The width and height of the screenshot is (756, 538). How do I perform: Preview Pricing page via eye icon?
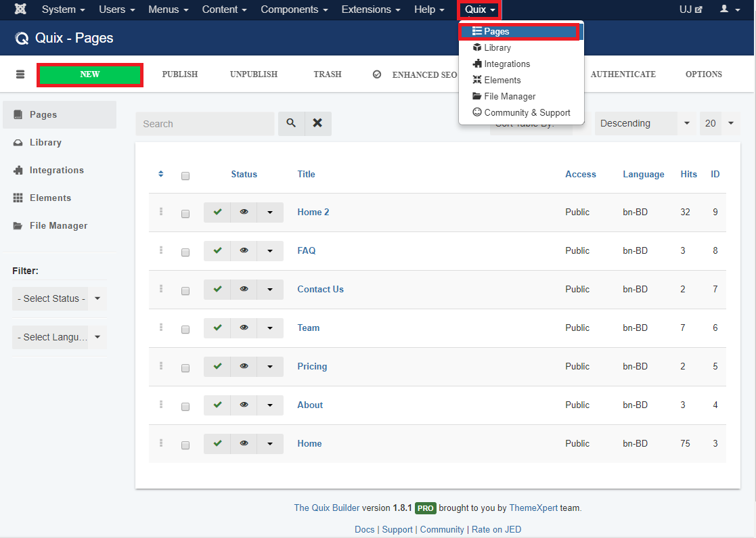tap(244, 366)
